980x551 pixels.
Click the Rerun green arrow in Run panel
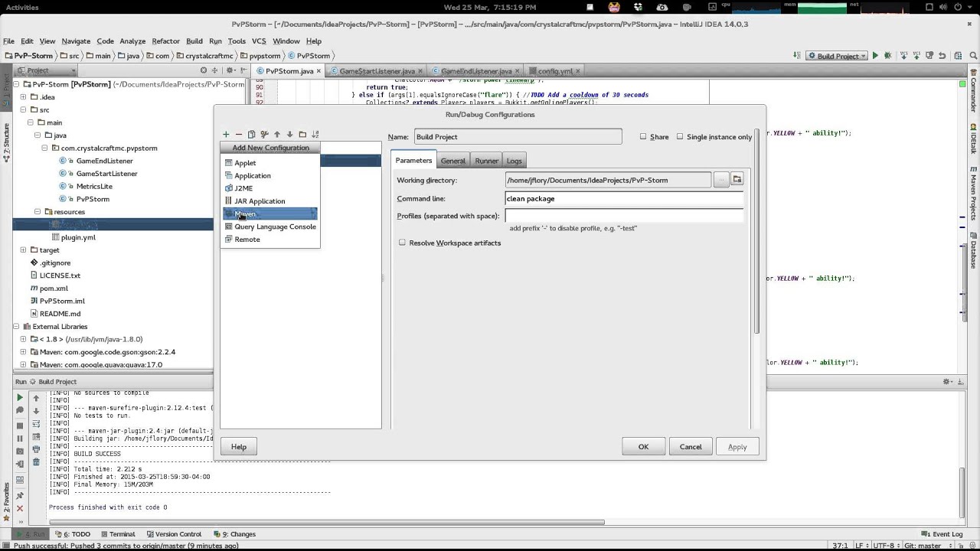pyautogui.click(x=20, y=398)
